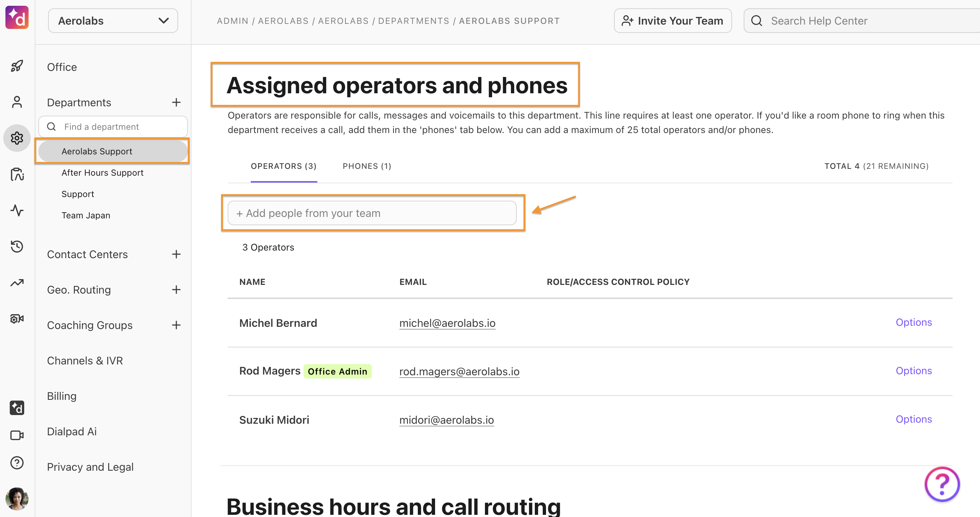
Task: Add Geo. Routing with plus icon
Action: [x=176, y=289]
